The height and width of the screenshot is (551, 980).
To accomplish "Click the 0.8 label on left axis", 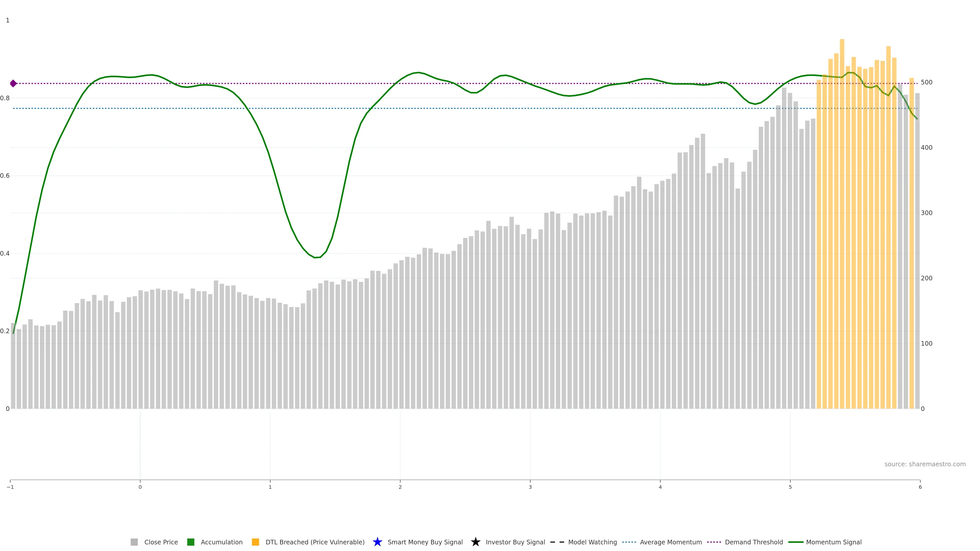I will coord(5,98).
